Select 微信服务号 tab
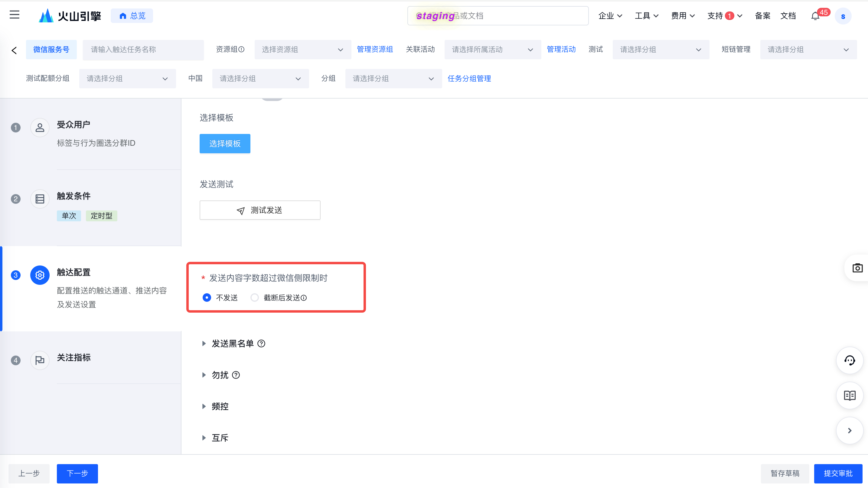 51,50
